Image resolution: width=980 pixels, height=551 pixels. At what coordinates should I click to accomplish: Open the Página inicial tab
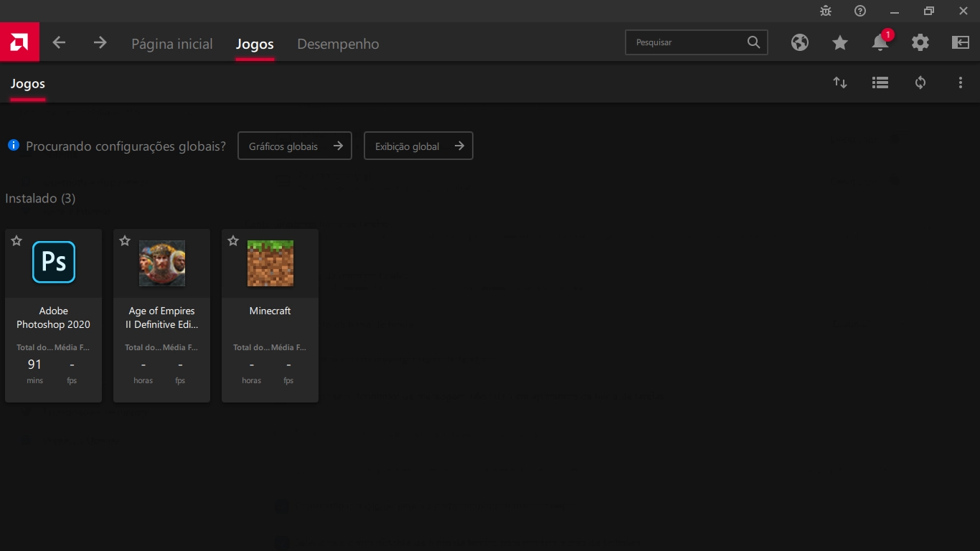[172, 44]
